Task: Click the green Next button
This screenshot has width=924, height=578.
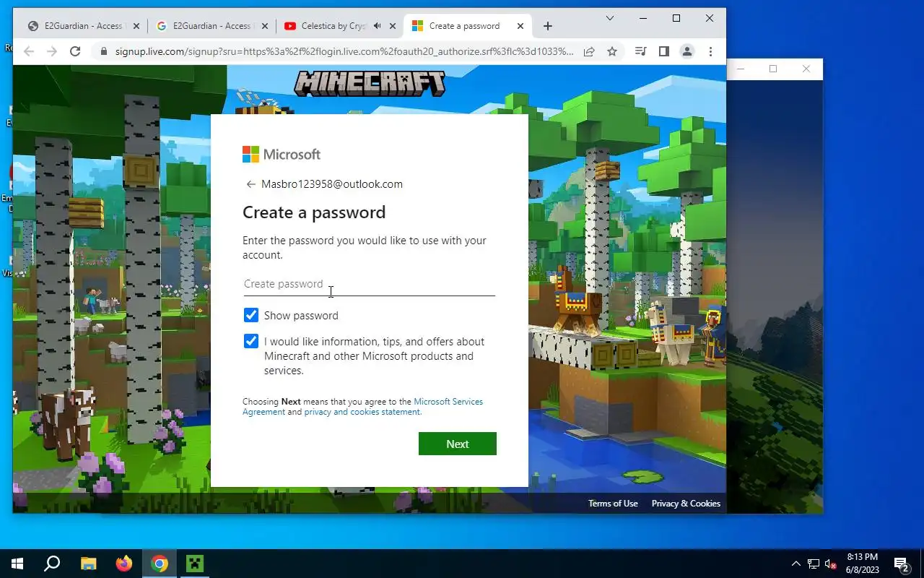Action: coord(458,444)
